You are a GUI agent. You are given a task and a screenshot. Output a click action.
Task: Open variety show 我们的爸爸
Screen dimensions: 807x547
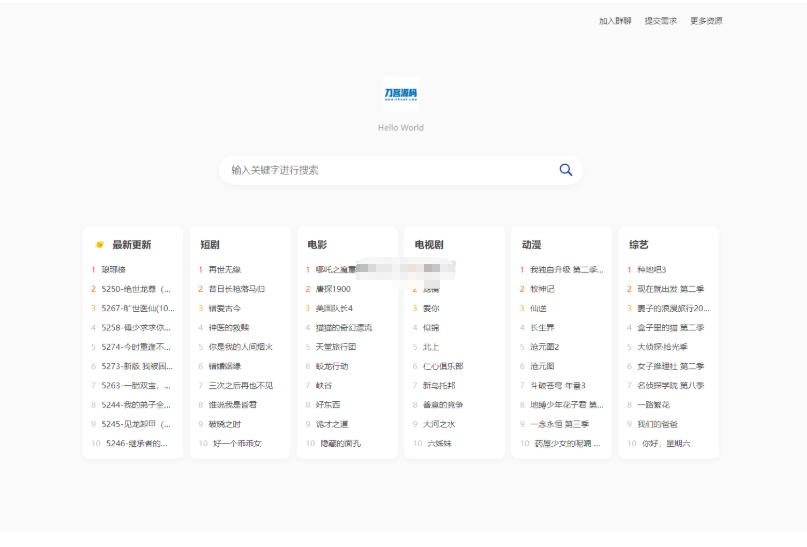tap(657, 424)
